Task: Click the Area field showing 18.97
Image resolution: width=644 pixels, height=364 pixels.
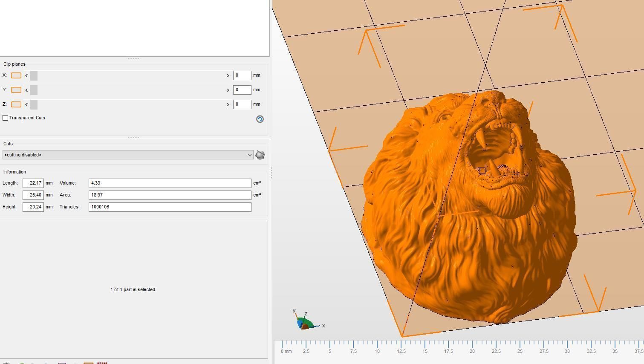Action: pos(170,195)
